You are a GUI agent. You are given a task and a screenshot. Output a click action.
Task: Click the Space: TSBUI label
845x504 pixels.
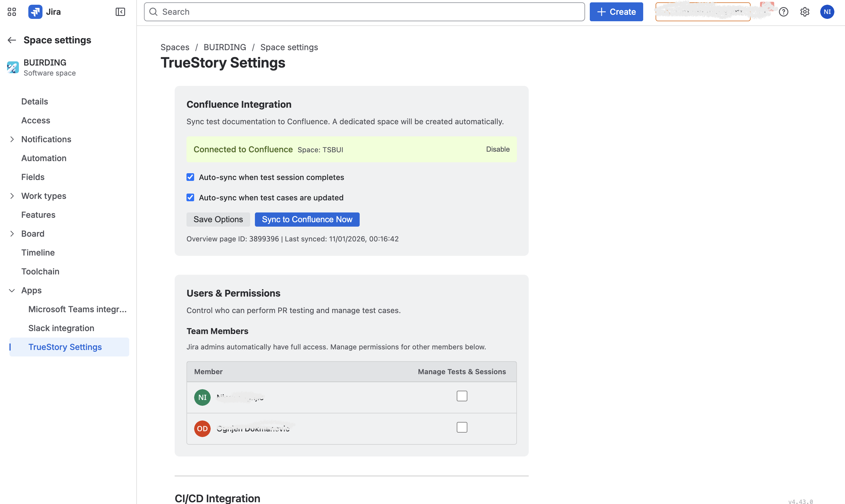(x=320, y=150)
